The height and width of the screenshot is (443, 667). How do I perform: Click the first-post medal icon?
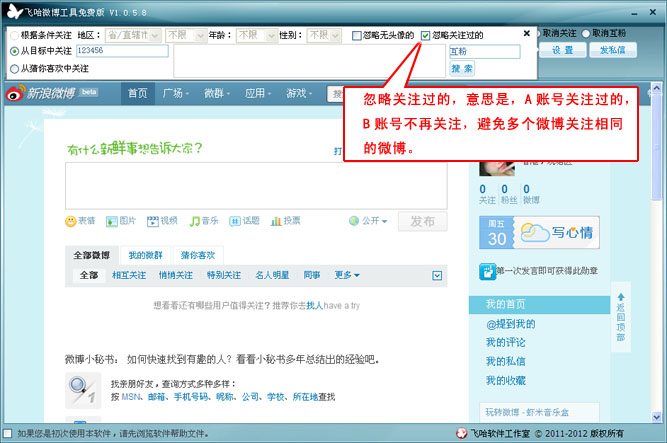pos(487,272)
